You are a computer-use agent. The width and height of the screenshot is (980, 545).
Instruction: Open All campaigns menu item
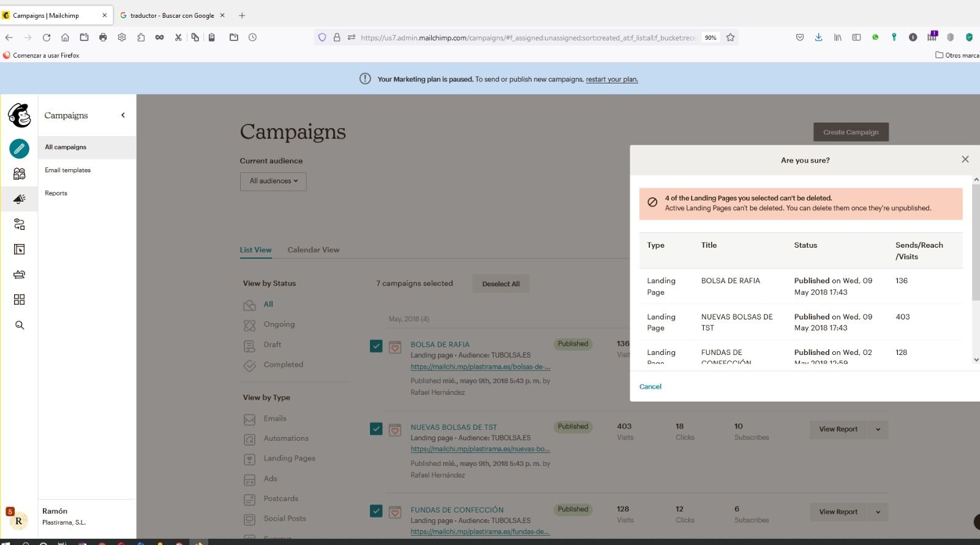click(x=87, y=147)
